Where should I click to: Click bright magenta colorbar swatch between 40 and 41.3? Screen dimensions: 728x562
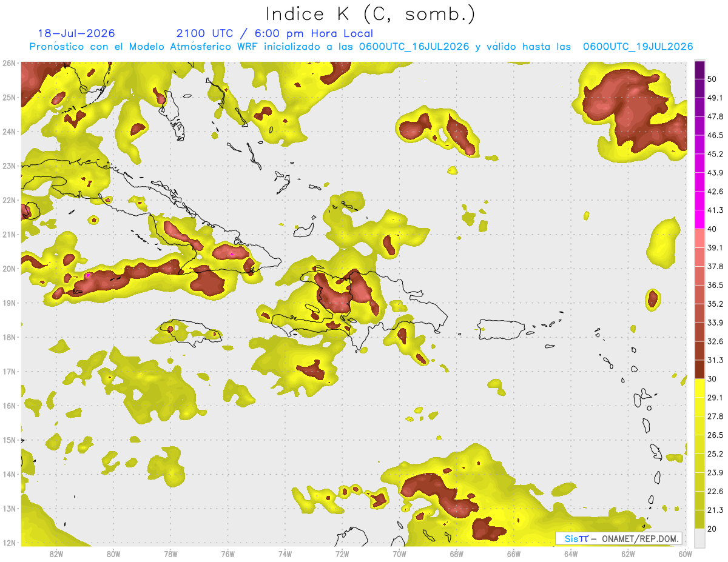click(699, 219)
